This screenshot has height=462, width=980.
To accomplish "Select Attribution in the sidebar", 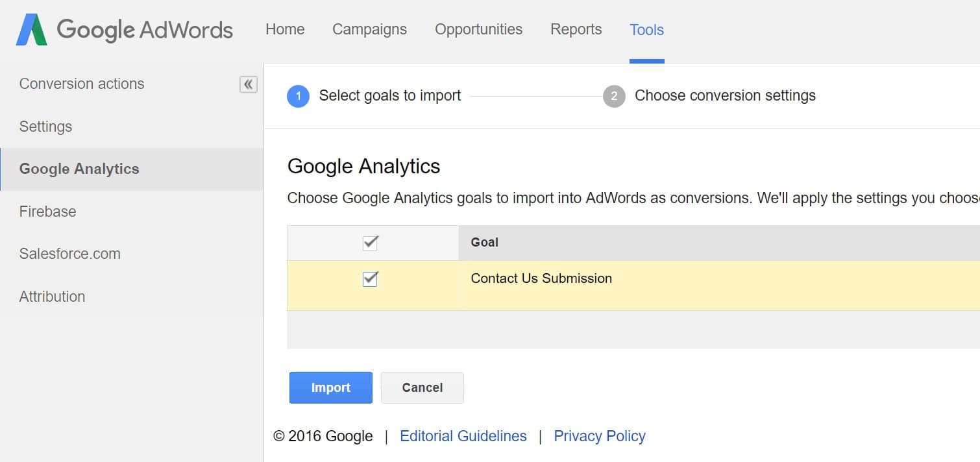I will point(52,296).
